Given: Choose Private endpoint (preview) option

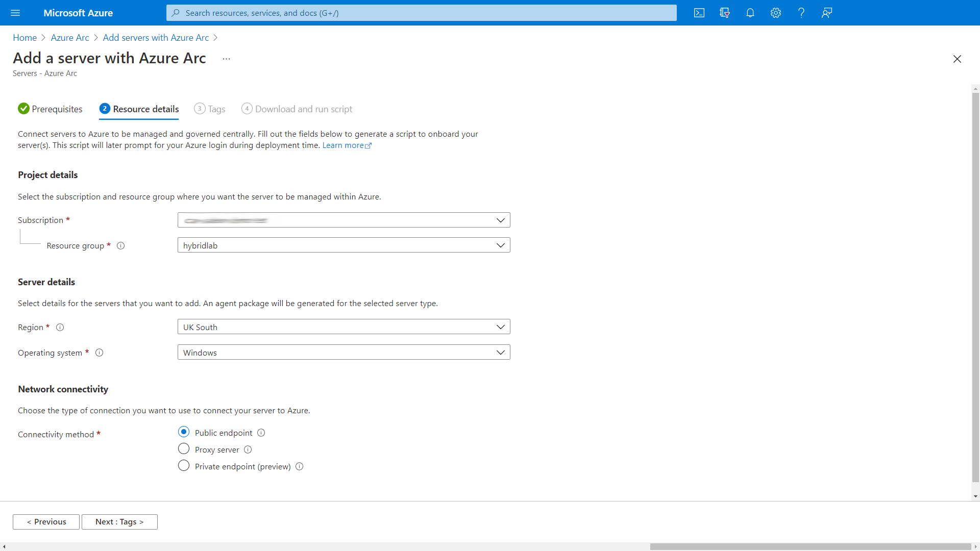Looking at the screenshot, I should tap(184, 465).
